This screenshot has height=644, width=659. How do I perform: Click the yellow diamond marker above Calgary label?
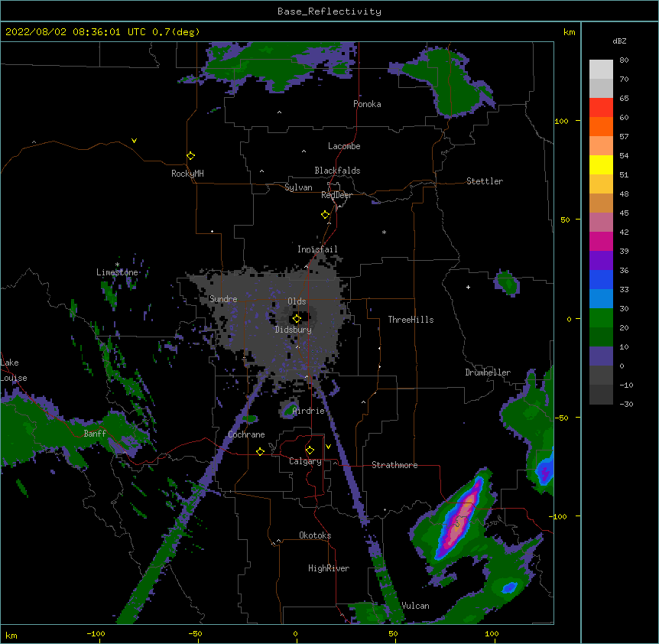pyautogui.click(x=310, y=450)
